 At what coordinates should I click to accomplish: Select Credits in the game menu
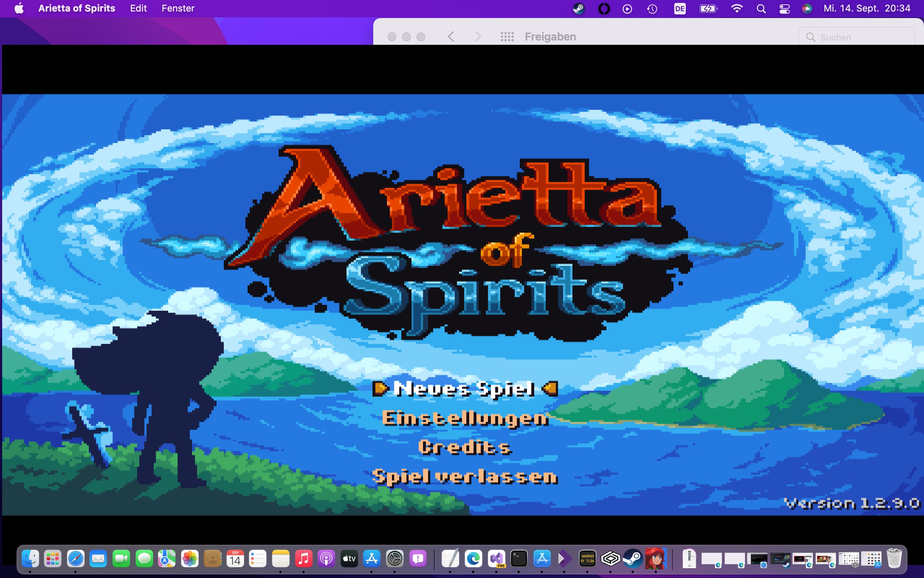pyautogui.click(x=464, y=447)
